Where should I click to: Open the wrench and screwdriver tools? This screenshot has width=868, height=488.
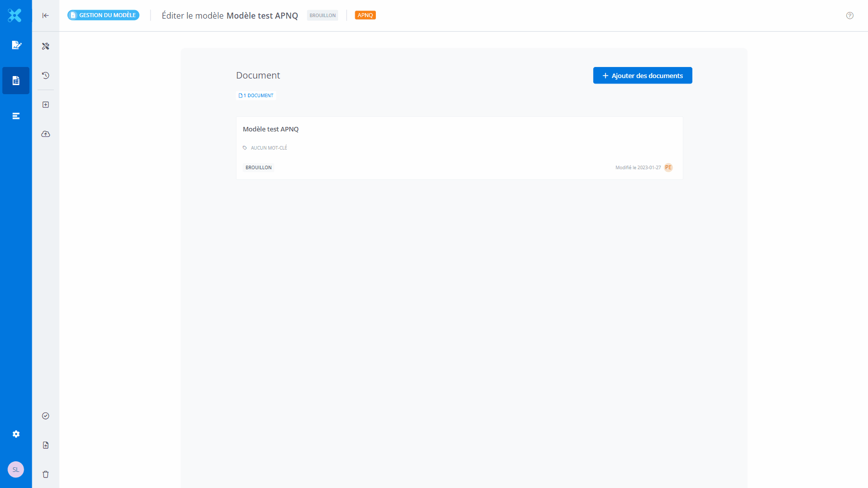46,46
